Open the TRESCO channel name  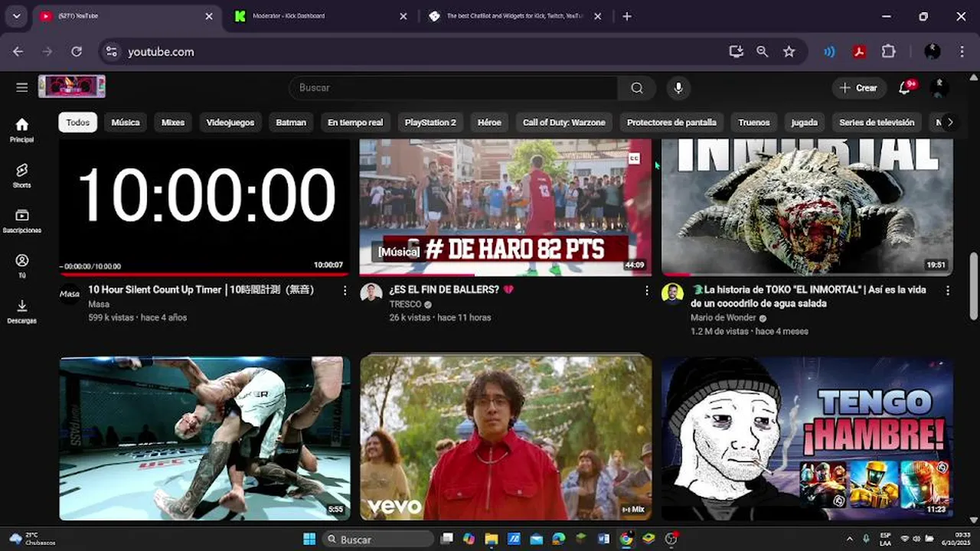pos(405,304)
